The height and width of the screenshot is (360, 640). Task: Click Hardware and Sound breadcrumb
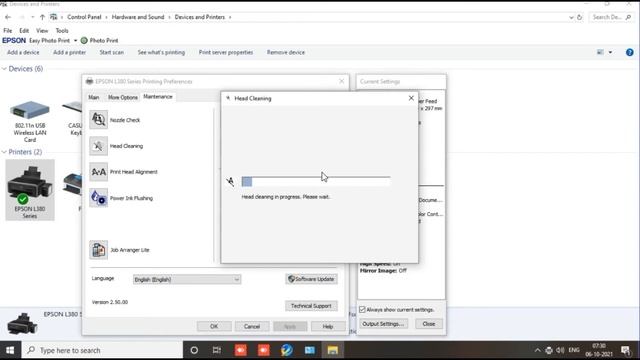pyautogui.click(x=138, y=17)
